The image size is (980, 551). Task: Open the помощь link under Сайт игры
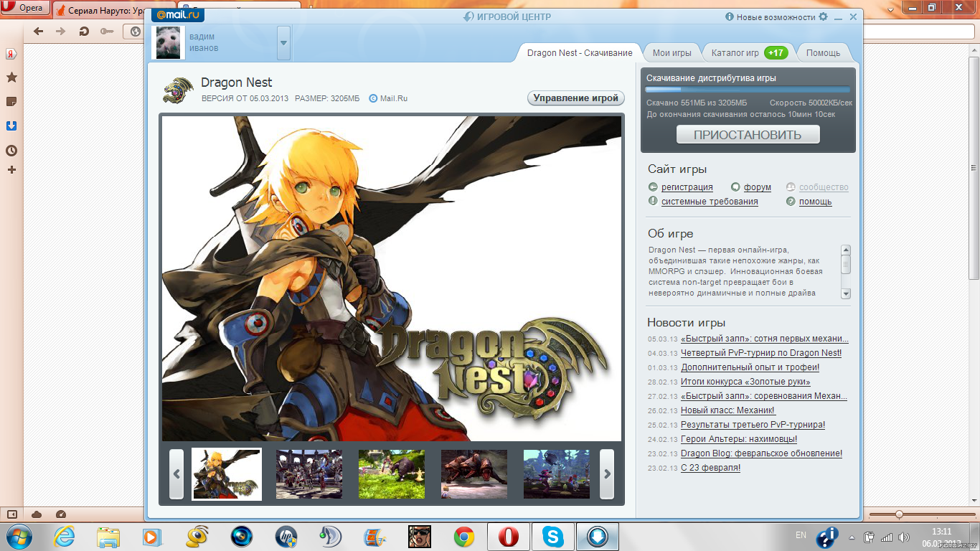816,202
